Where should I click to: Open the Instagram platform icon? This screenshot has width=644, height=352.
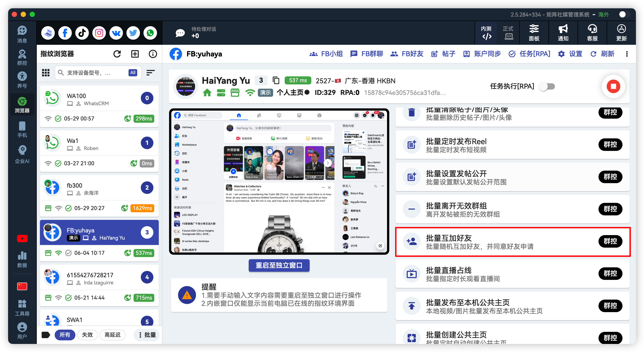point(99,33)
